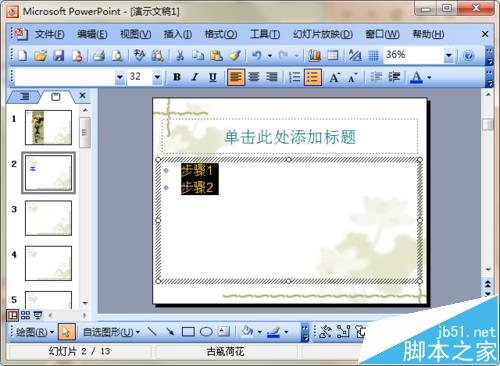Open the 格式 Format menu

(x=221, y=34)
